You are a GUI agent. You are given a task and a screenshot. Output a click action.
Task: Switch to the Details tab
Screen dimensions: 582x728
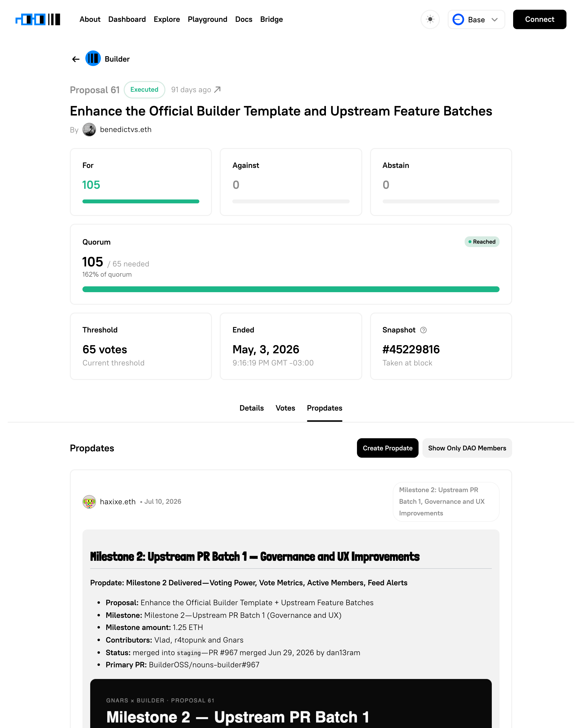(x=251, y=408)
